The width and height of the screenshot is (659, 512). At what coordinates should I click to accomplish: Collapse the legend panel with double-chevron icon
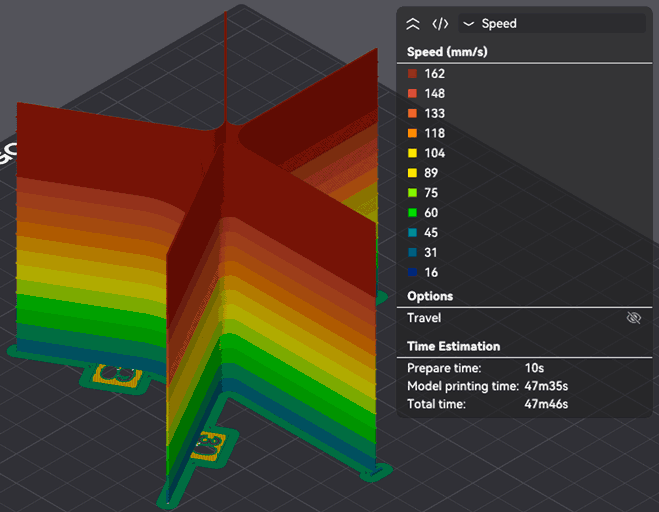pos(413,24)
